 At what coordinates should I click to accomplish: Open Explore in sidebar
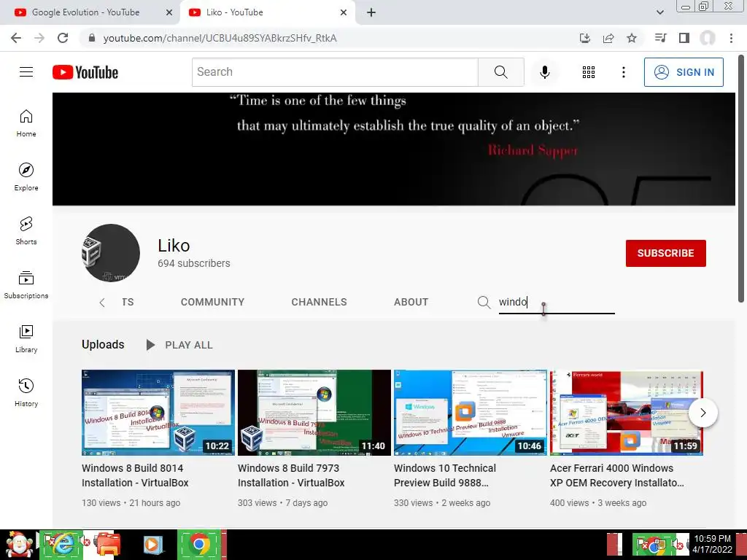[26, 176]
